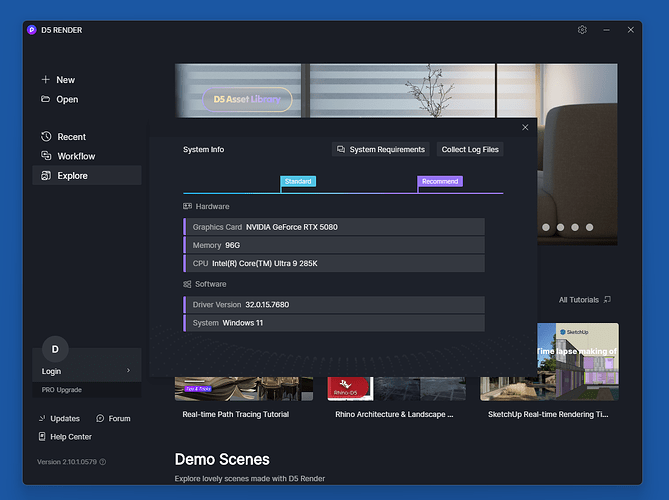Click the Software section icon
The width and height of the screenshot is (669, 500).
[187, 284]
